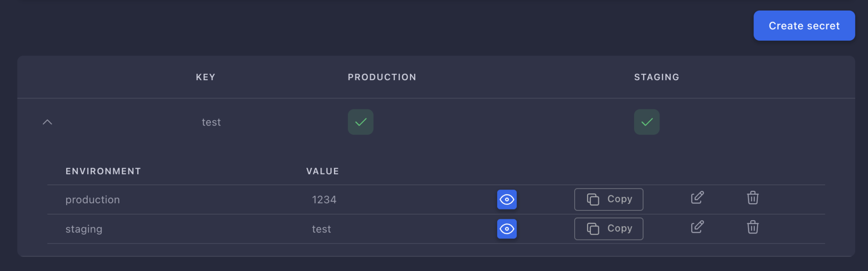Screen dimensions: 868x271
Task: Edit the production secret with pencil icon
Action: [697, 198]
